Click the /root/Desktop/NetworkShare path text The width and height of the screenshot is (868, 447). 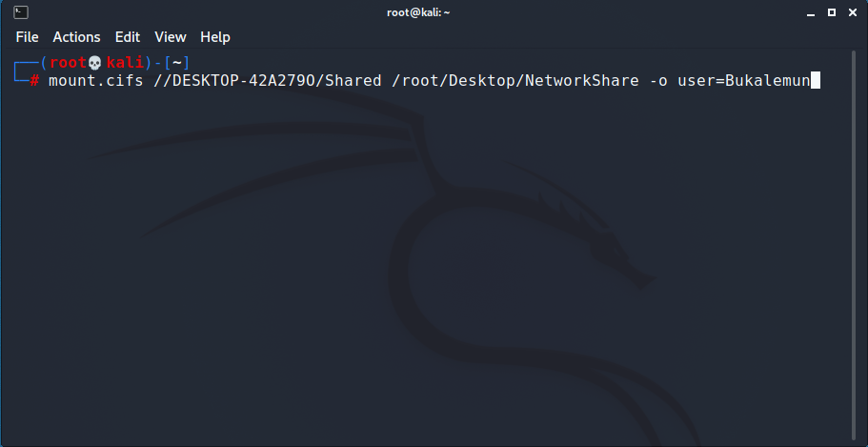point(515,81)
